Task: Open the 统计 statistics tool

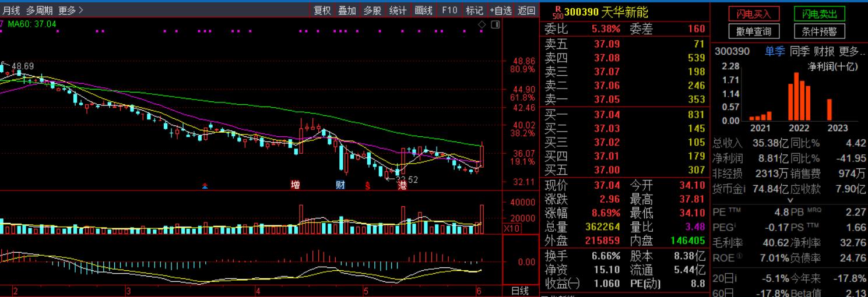Action: 398,10
